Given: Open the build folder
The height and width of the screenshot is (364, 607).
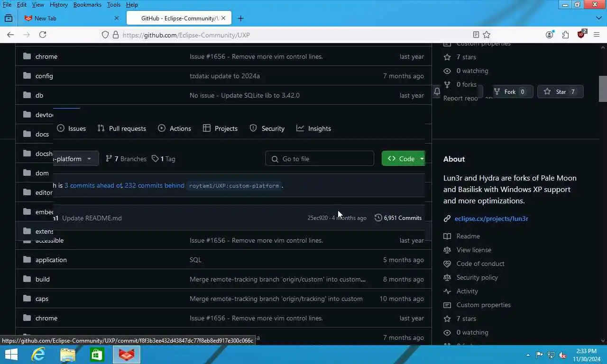Looking at the screenshot, I should click(x=42, y=279).
